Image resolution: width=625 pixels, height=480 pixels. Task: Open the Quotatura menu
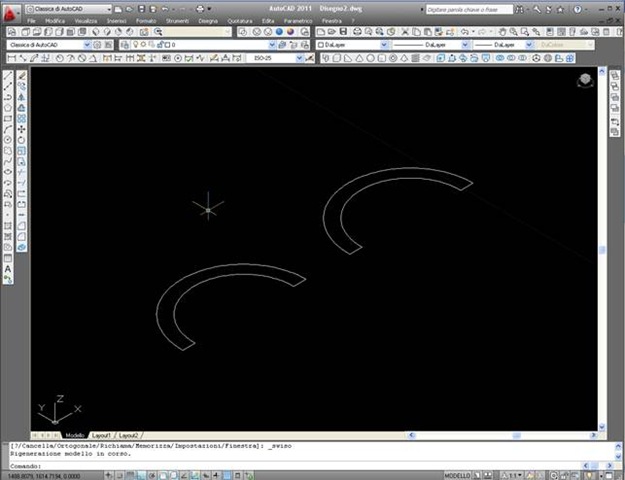tap(238, 20)
